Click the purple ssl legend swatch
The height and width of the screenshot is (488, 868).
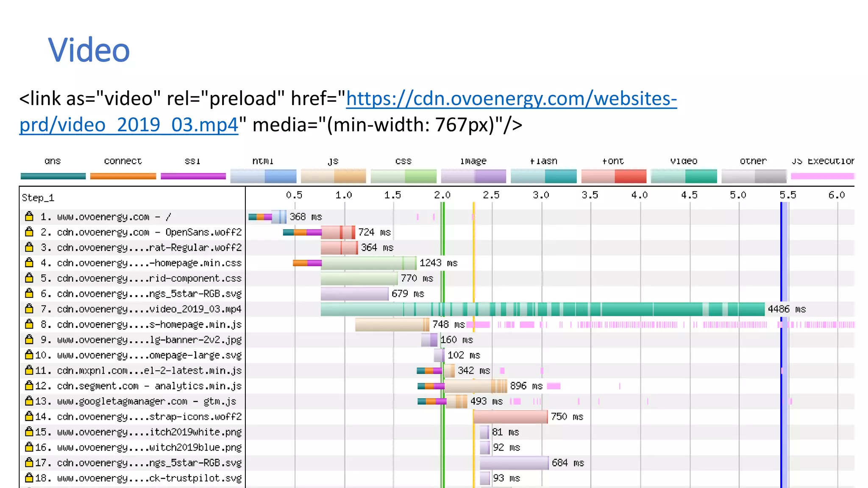coord(193,176)
